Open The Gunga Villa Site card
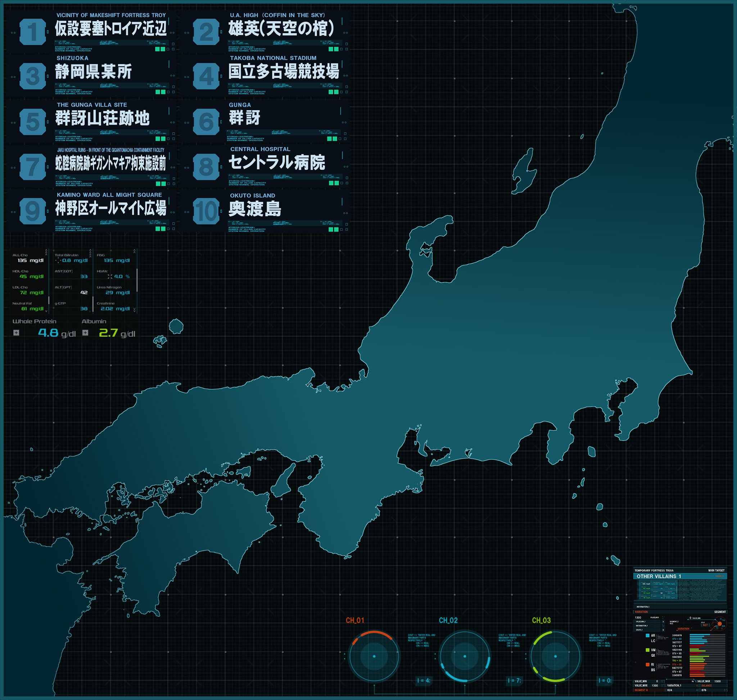 pyautogui.click(x=91, y=121)
